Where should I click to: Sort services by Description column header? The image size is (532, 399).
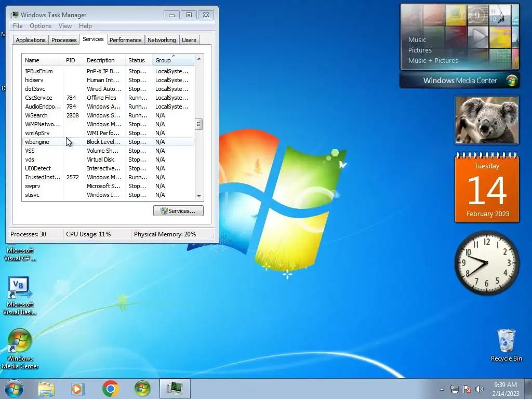click(104, 60)
